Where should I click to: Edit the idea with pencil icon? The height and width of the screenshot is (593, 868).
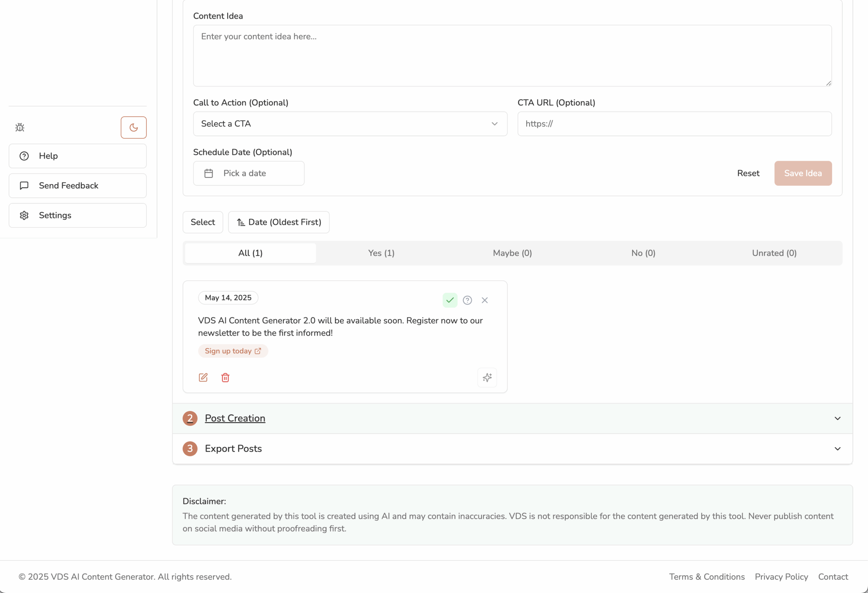click(203, 378)
